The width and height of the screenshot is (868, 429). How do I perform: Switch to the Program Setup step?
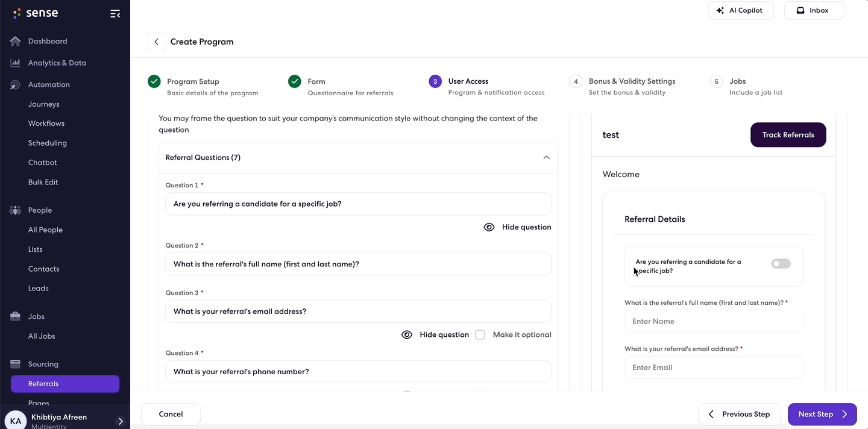click(193, 81)
